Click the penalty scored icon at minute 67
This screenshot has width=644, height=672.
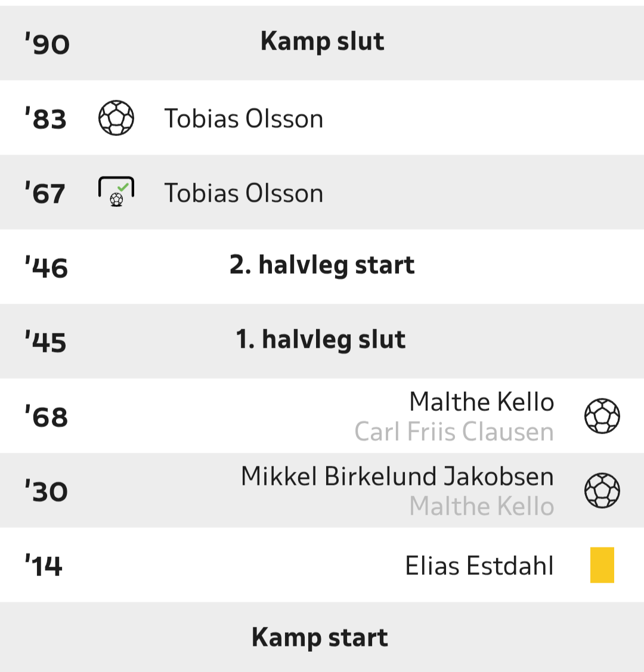(116, 192)
